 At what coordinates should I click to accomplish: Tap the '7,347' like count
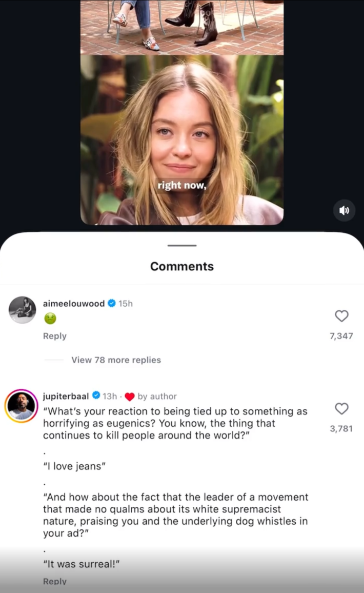pyautogui.click(x=341, y=335)
